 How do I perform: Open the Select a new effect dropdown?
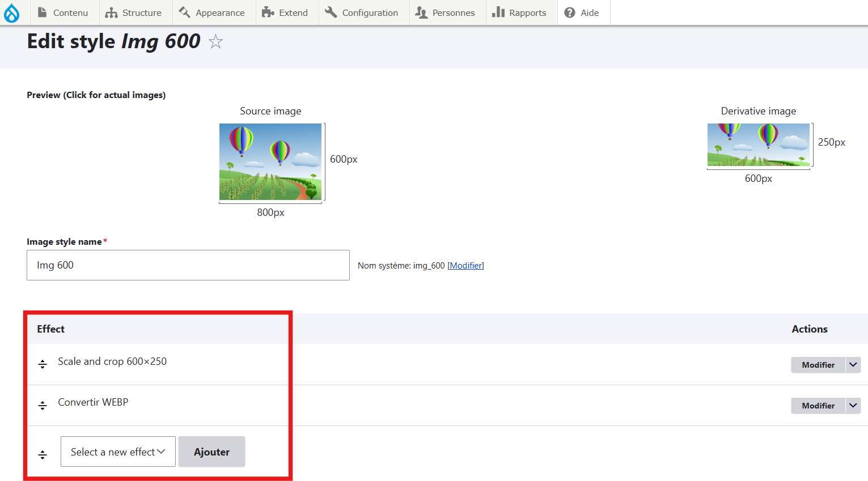tap(117, 452)
